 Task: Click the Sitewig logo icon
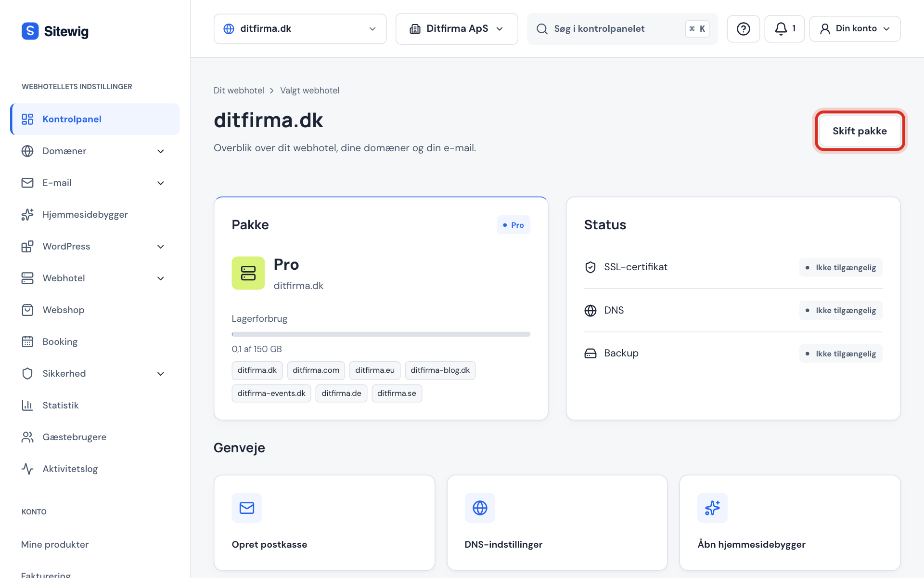(x=30, y=31)
